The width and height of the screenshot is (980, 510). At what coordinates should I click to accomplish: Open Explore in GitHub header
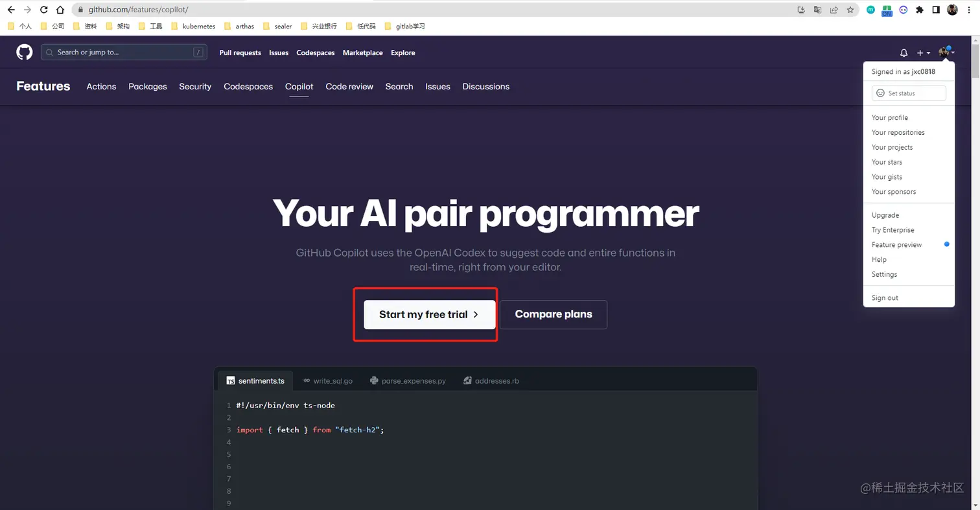402,53
